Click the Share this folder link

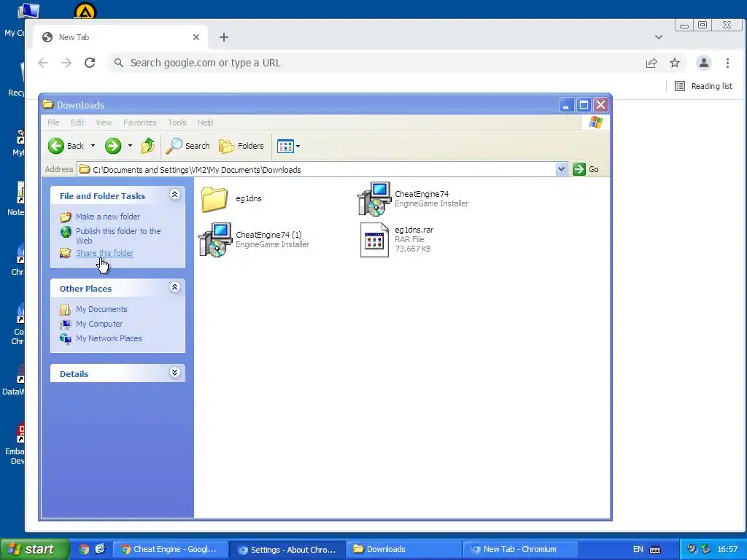(105, 253)
